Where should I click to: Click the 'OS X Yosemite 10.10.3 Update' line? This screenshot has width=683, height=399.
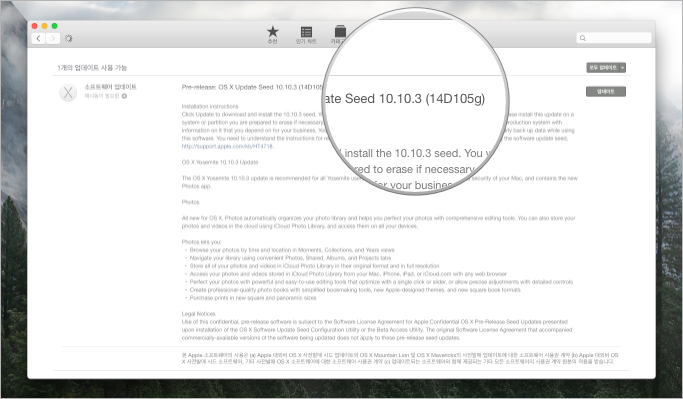[x=220, y=162]
